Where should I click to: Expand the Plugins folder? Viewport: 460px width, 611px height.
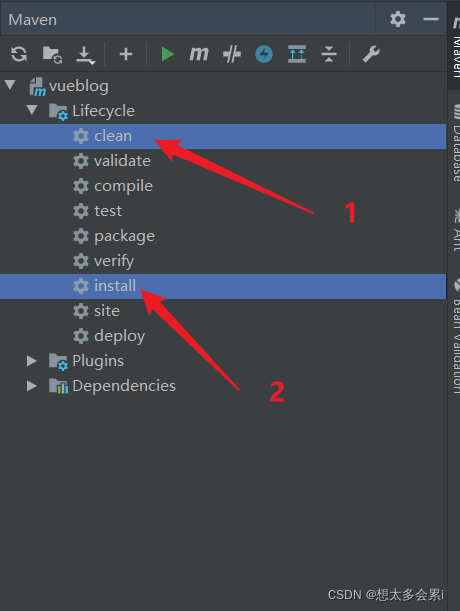click(32, 361)
